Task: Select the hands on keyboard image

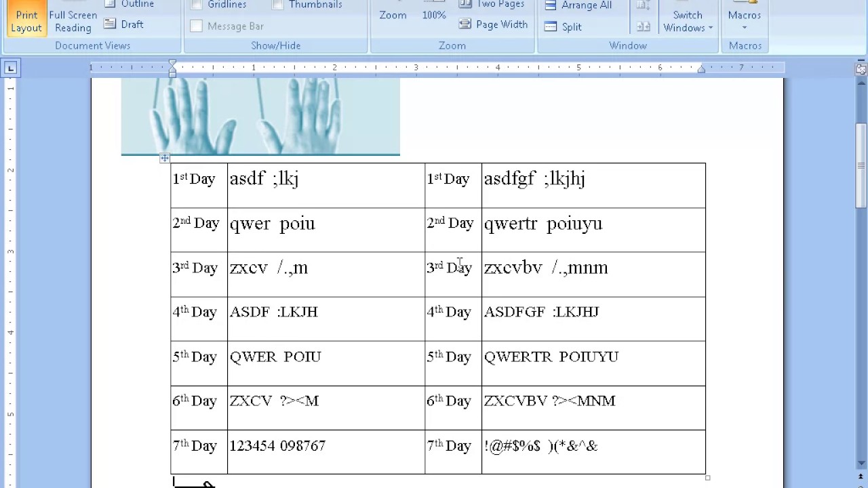Action: 260,117
